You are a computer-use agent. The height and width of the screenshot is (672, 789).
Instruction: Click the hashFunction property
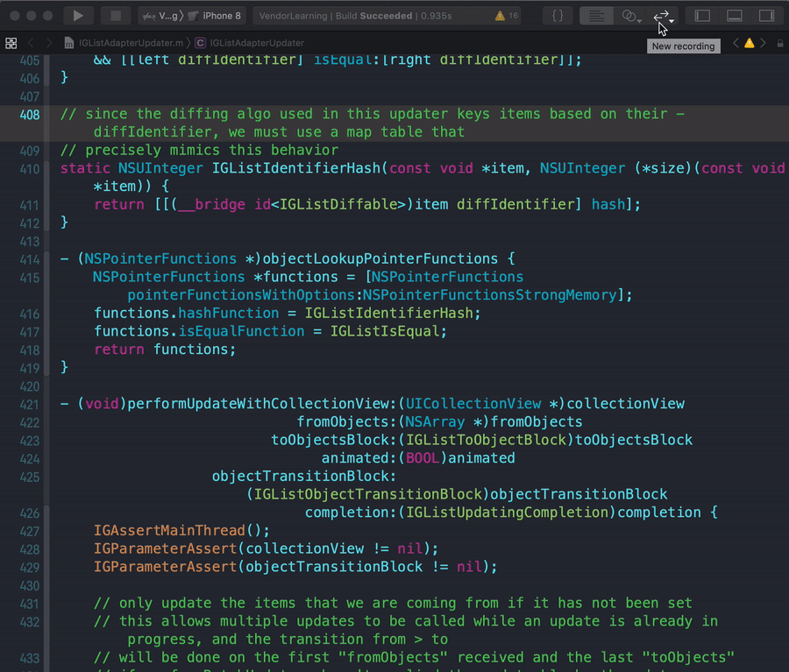click(229, 313)
